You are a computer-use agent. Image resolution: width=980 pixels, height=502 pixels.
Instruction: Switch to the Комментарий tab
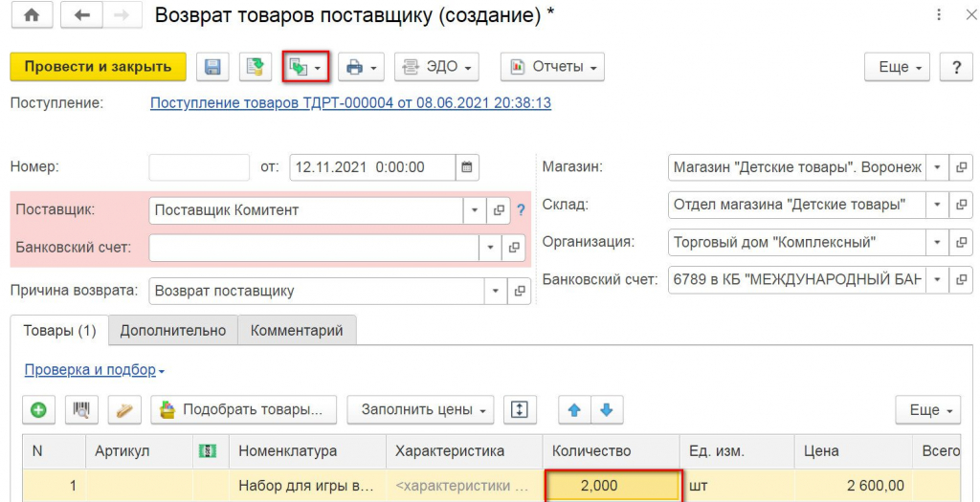[x=297, y=330]
